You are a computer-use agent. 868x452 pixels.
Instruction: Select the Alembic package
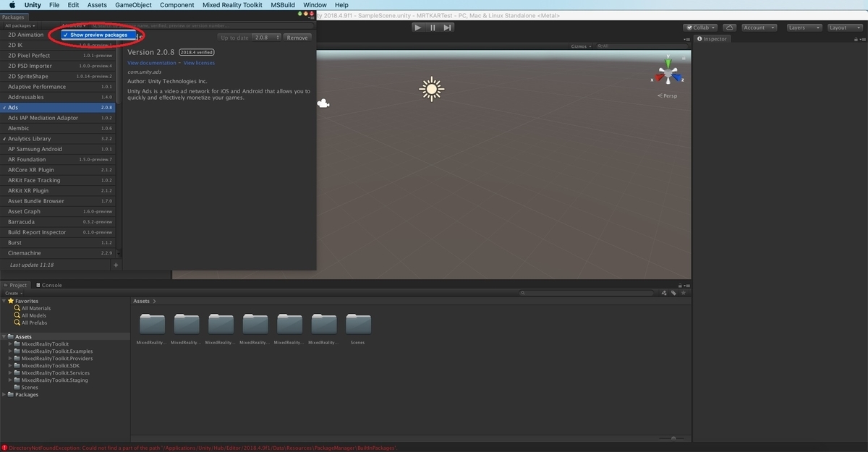[x=58, y=128]
